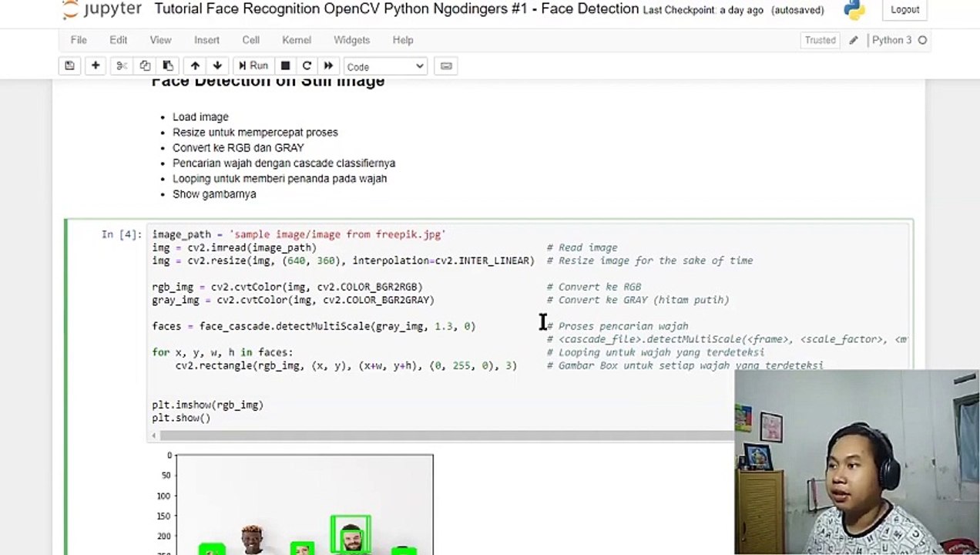Viewport: 980px width, 555px height.
Task: Open the Kernel menu
Action: tap(297, 40)
